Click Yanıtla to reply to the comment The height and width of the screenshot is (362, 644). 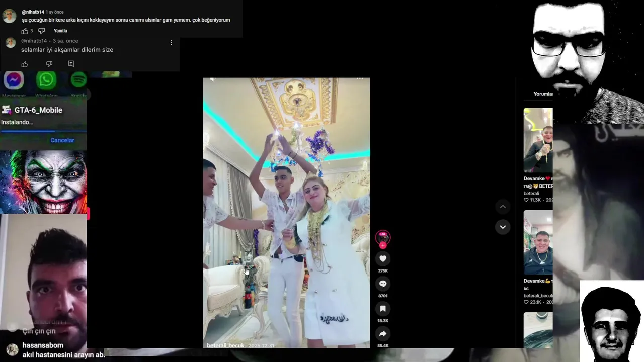pos(60,31)
